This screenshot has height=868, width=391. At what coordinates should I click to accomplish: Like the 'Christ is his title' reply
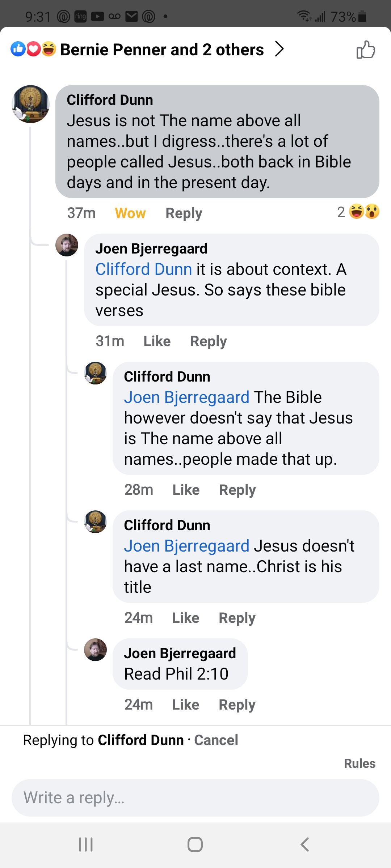185,618
